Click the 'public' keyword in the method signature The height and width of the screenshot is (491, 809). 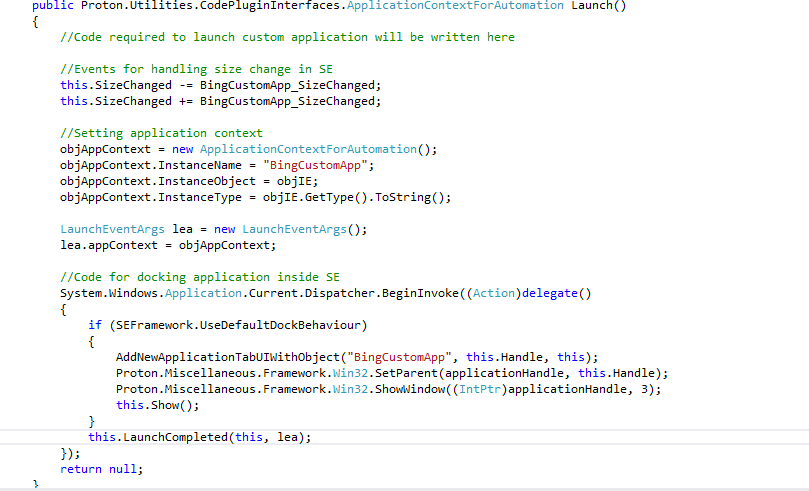coord(53,6)
